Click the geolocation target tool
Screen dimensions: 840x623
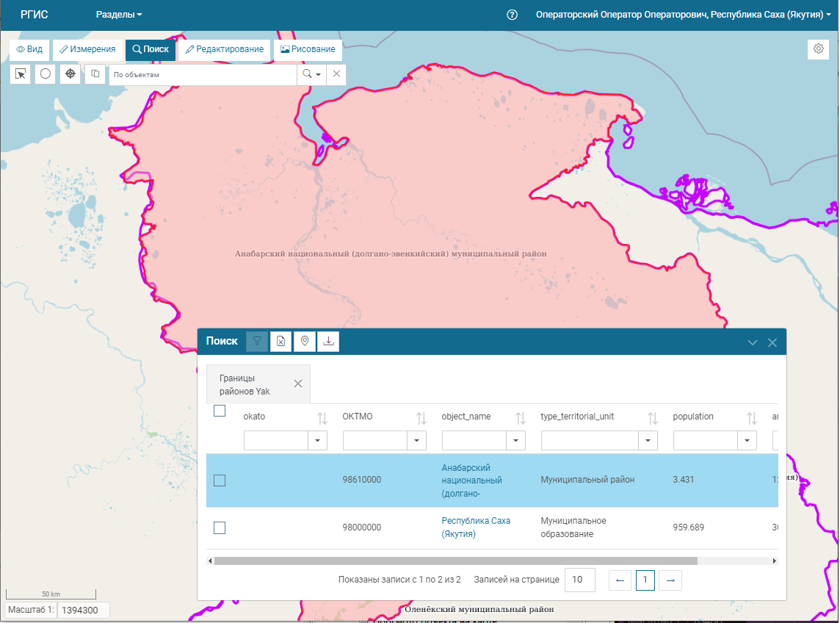coord(70,73)
